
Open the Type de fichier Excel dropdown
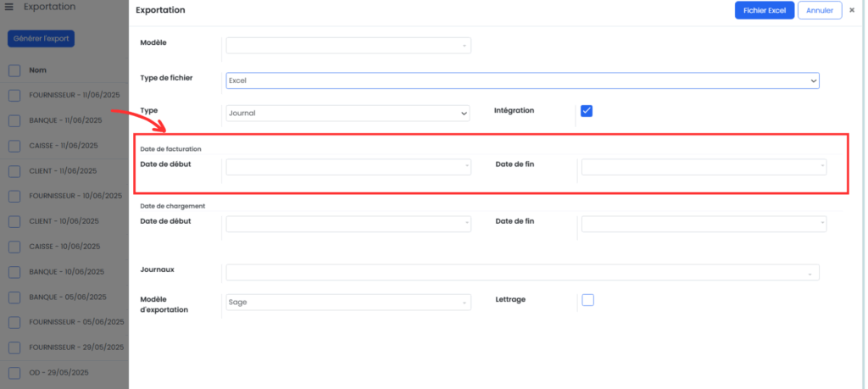pos(522,81)
